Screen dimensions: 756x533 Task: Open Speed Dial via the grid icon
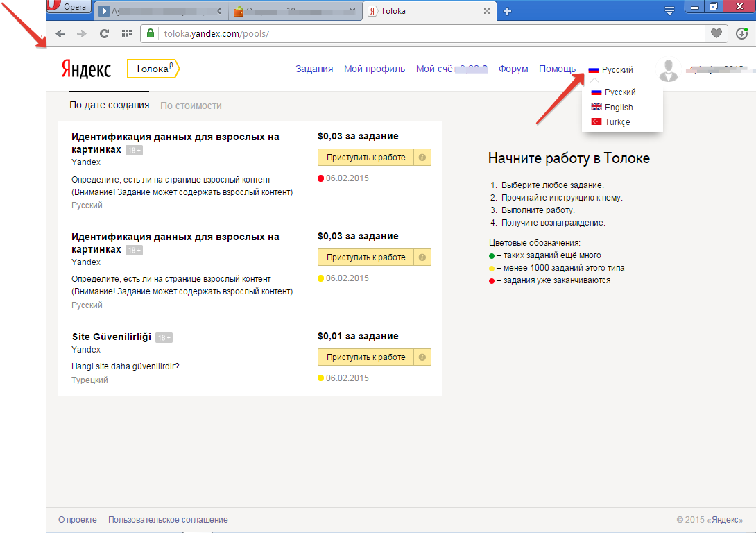click(x=126, y=33)
